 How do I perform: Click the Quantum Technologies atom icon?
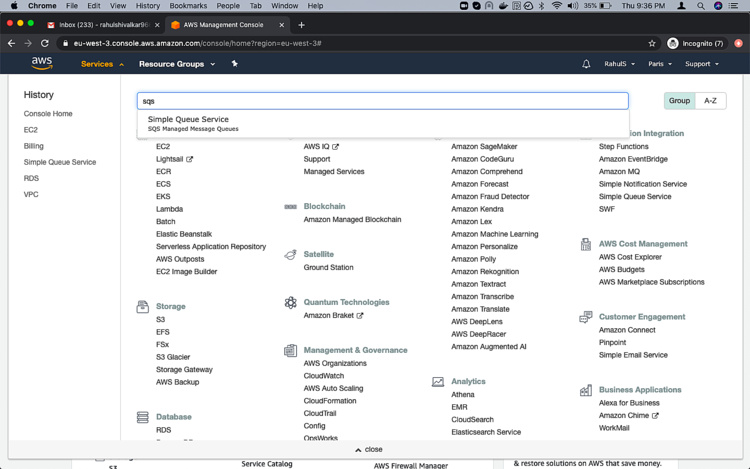[290, 302]
